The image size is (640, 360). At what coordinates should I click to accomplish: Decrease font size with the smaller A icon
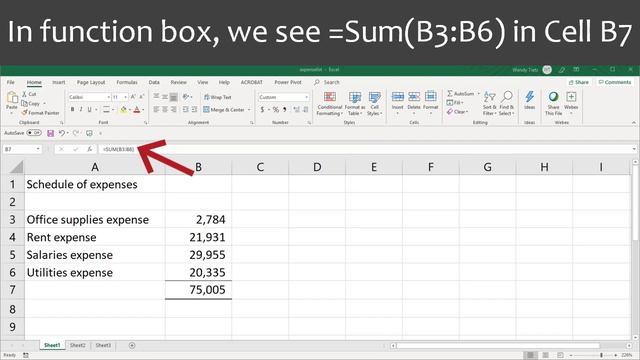[x=141, y=97]
